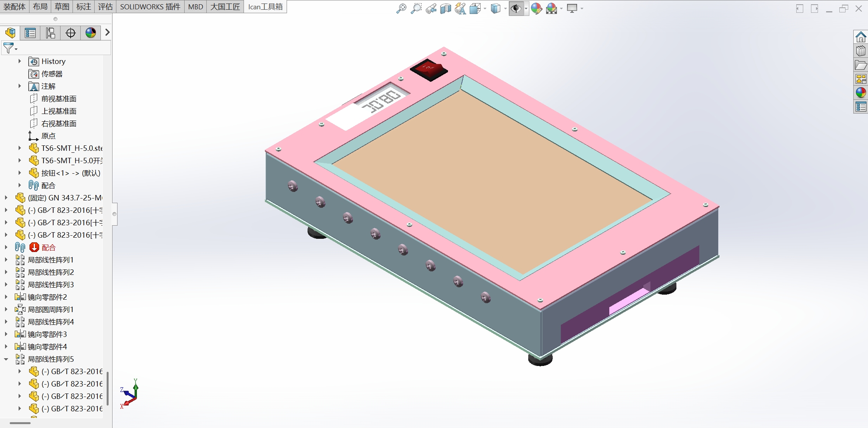Open the PropertyManager tab icon

tap(30, 33)
